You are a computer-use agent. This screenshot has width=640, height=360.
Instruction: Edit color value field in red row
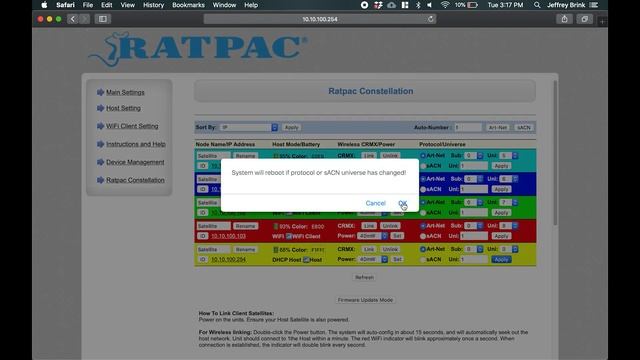click(x=318, y=227)
